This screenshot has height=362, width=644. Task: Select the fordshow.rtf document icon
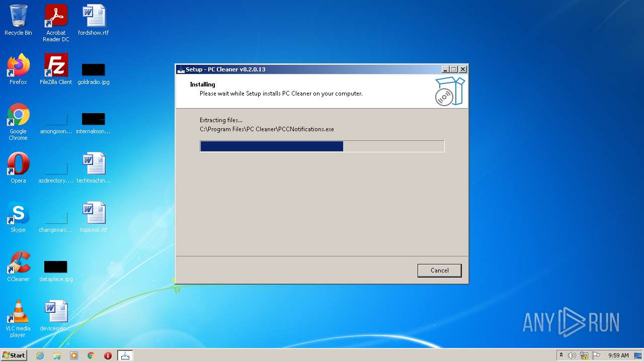(94, 21)
